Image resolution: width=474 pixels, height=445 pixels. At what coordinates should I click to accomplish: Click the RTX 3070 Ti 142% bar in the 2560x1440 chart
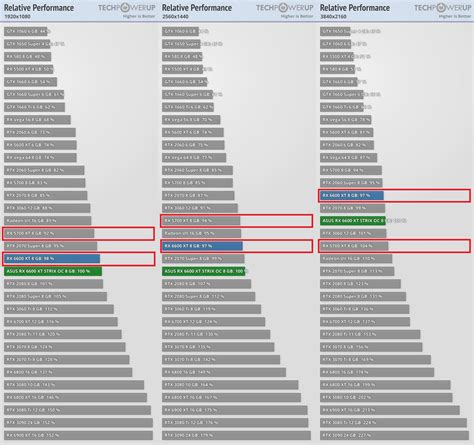(x=221, y=360)
